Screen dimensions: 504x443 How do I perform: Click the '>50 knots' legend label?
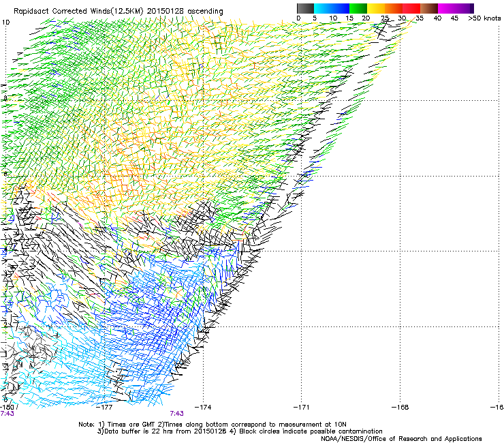pos(484,18)
